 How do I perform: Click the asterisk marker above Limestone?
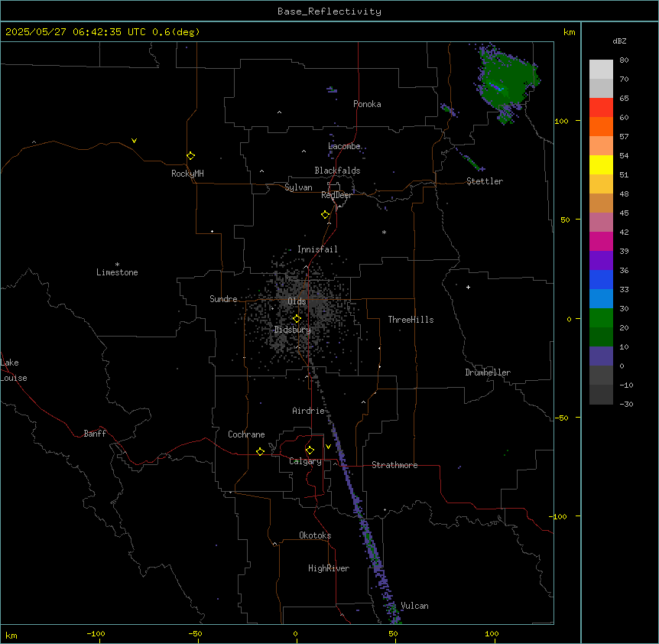[117, 265]
